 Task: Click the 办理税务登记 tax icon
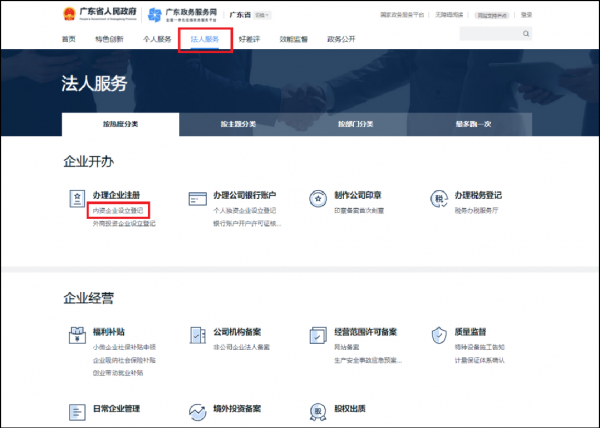[439, 198]
